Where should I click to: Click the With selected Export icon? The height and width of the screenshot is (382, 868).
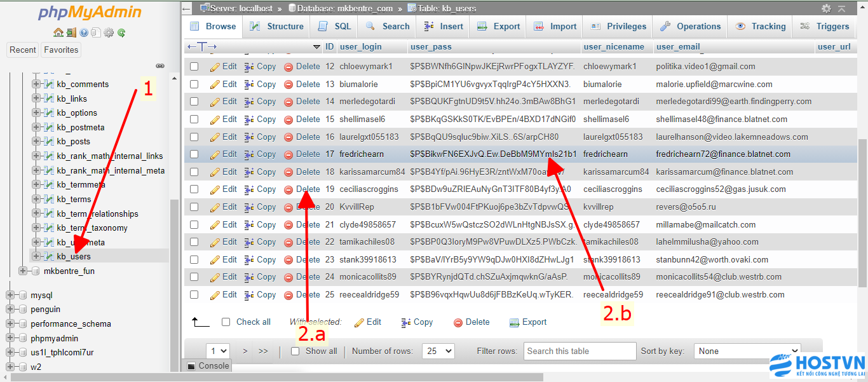tap(515, 323)
